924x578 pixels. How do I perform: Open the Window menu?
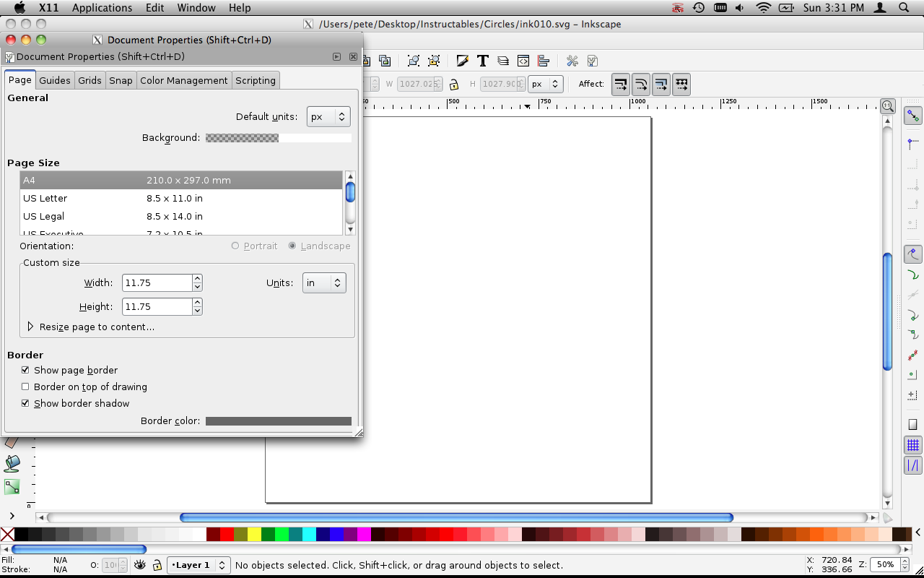tap(196, 8)
